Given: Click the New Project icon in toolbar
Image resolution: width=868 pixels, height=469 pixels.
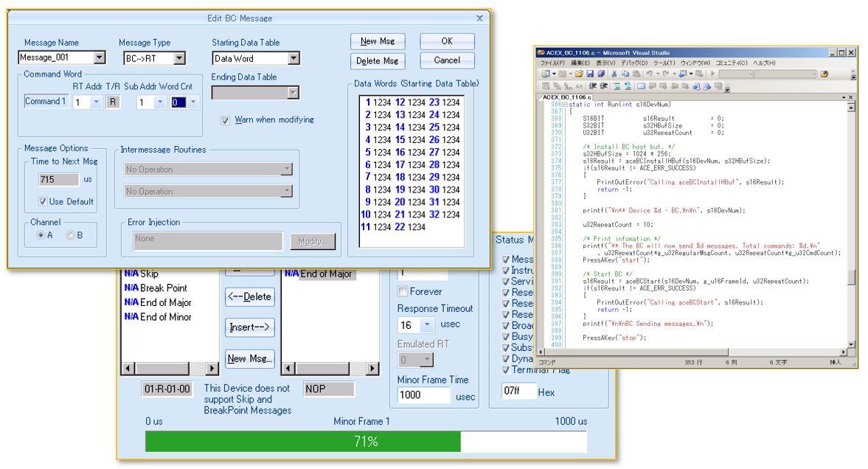Looking at the screenshot, I should click(545, 74).
